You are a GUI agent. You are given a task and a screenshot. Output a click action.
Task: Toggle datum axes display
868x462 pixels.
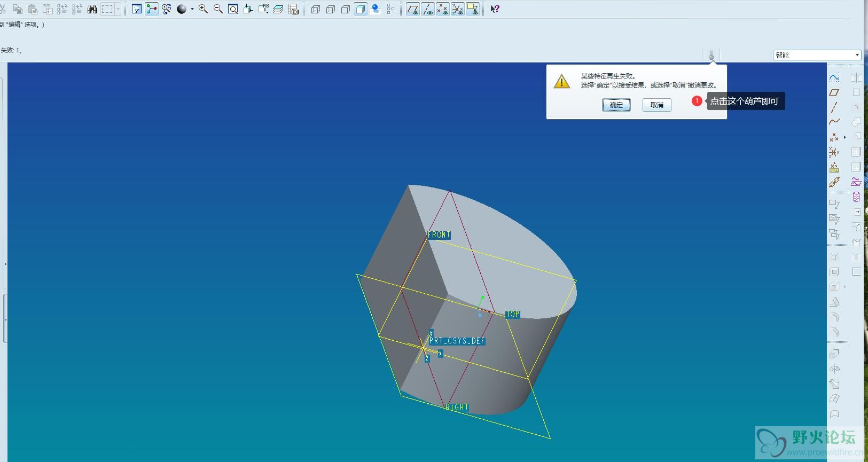(x=427, y=9)
